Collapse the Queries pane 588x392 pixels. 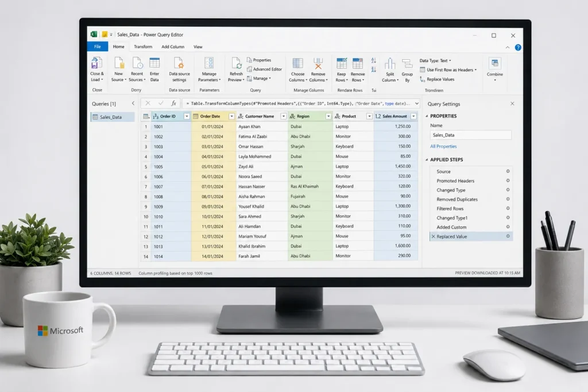pos(133,103)
